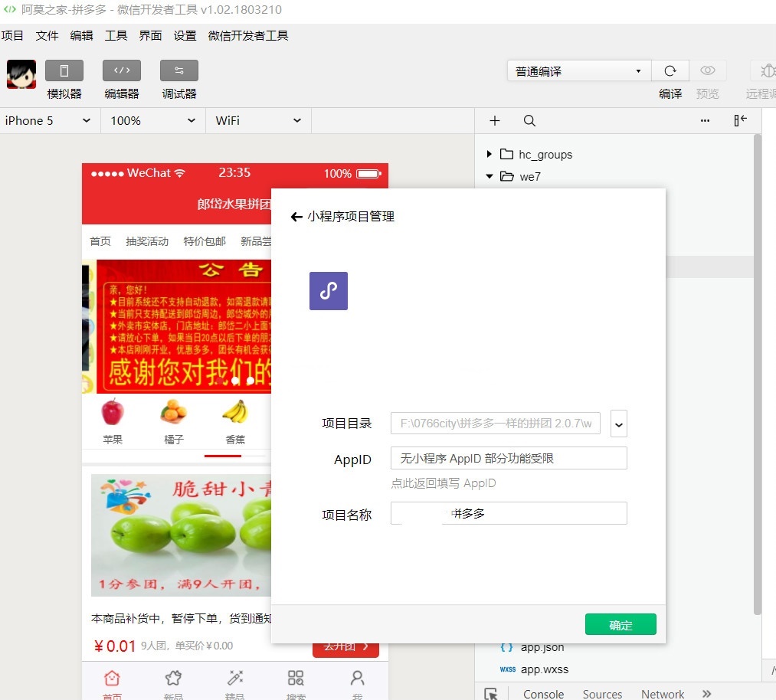This screenshot has height=700, width=776.
Task: Click the 去开团 red button
Action: pos(345,649)
